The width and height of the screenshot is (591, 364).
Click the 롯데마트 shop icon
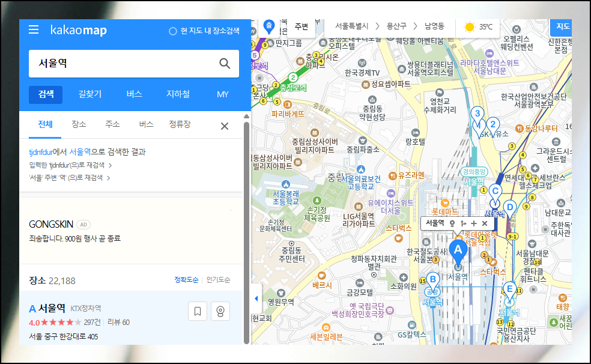click(445, 203)
